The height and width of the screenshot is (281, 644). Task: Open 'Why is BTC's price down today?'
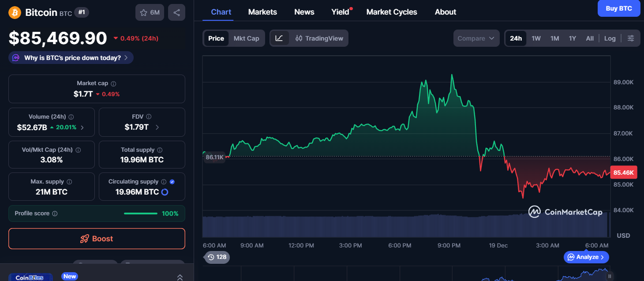coord(71,57)
